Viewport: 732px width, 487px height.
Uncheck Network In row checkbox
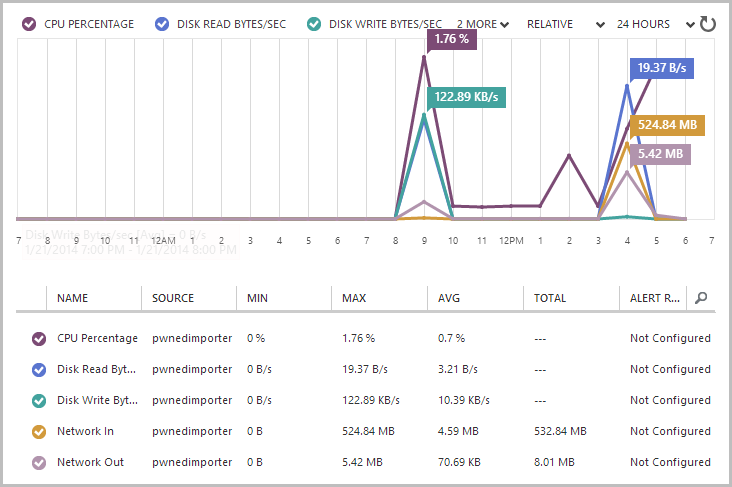tap(39, 431)
